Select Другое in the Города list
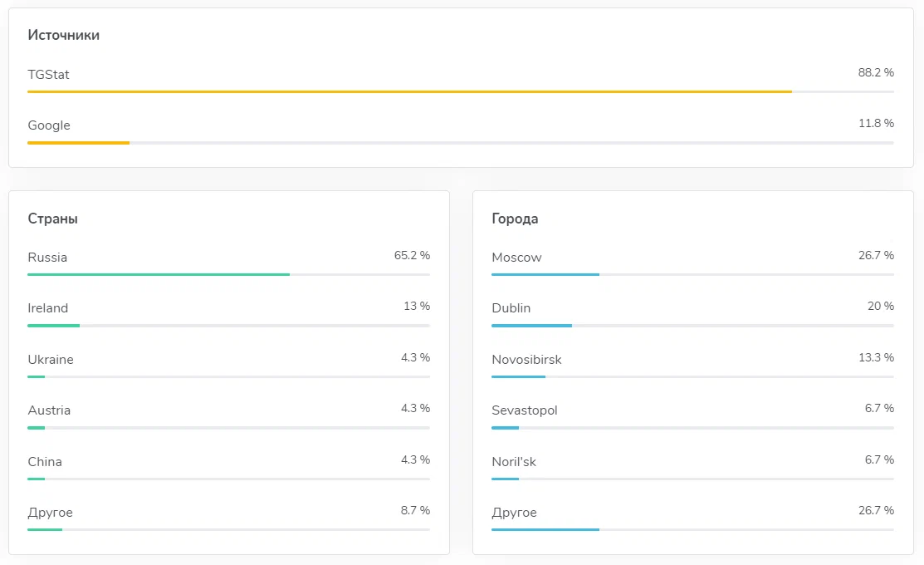The height and width of the screenshot is (565, 924). click(x=515, y=513)
